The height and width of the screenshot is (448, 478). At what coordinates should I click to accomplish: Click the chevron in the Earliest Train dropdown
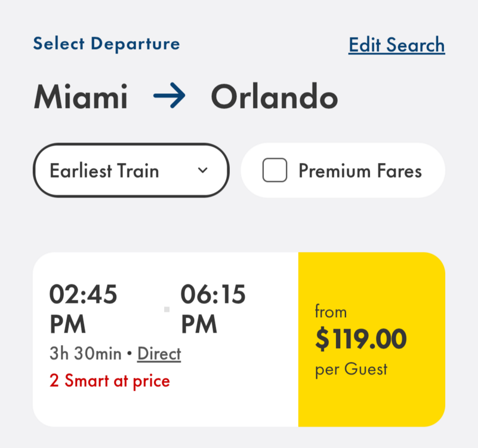point(203,171)
